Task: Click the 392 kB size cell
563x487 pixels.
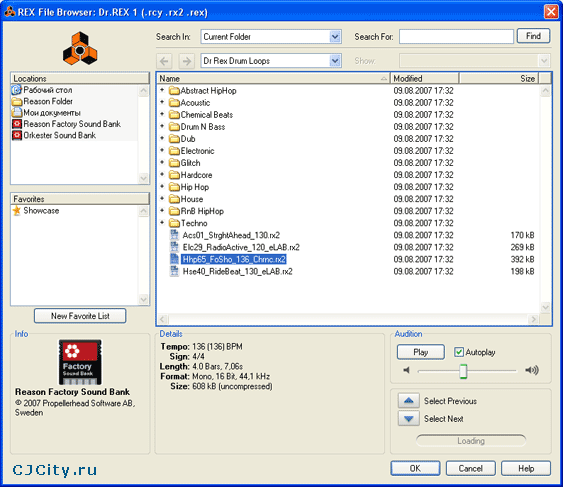Action: point(522,259)
